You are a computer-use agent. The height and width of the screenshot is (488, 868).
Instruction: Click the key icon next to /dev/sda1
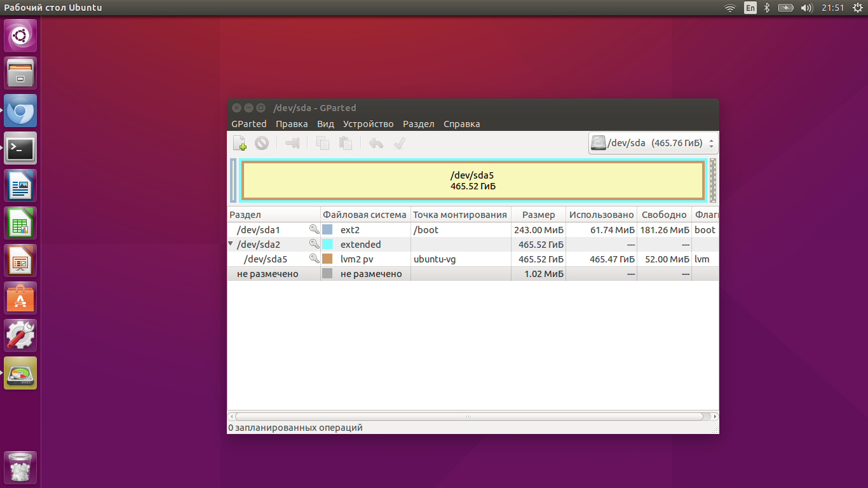[314, 229]
